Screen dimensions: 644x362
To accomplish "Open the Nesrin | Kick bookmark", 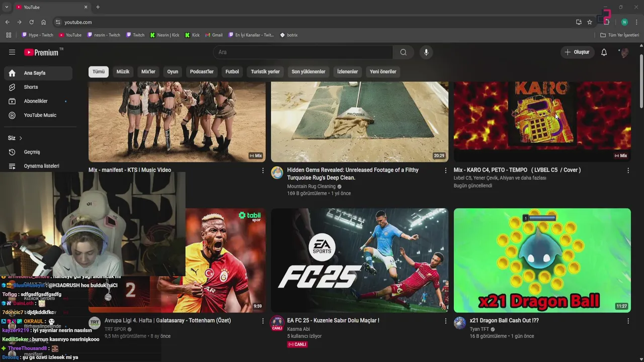I will (165, 35).
